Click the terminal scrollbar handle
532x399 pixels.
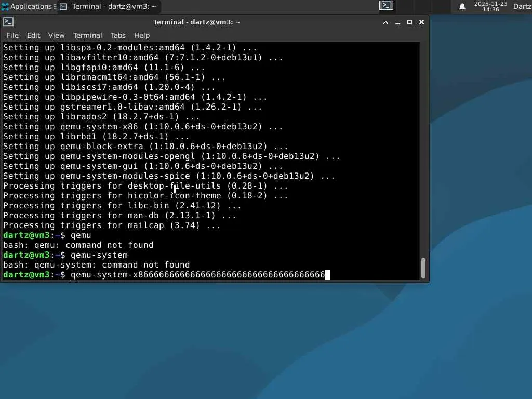[x=423, y=268]
